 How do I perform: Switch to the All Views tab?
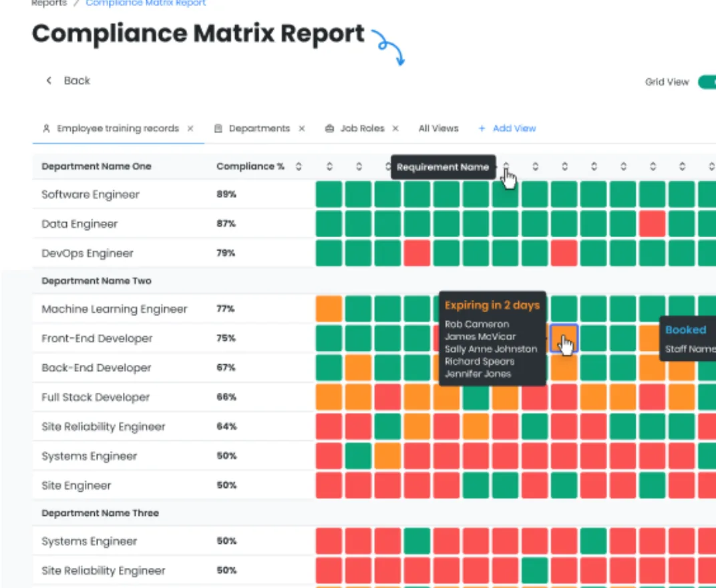[x=438, y=128]
